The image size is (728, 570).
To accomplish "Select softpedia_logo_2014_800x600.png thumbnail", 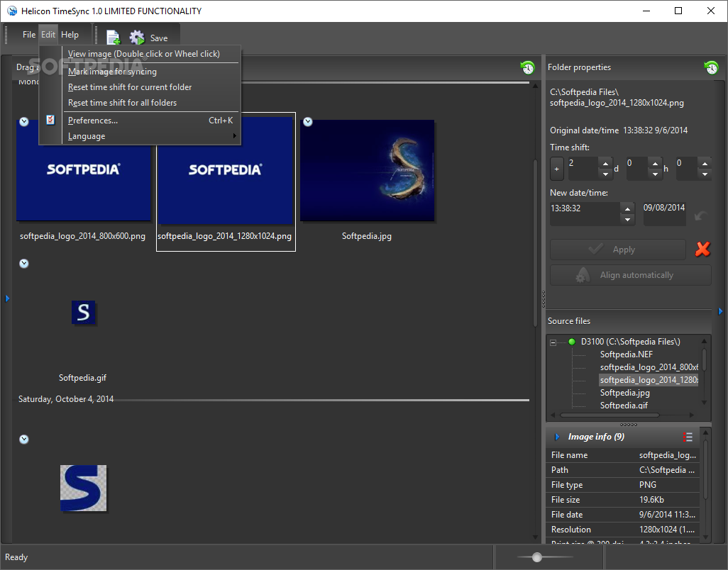I will [x=83, y=170].
